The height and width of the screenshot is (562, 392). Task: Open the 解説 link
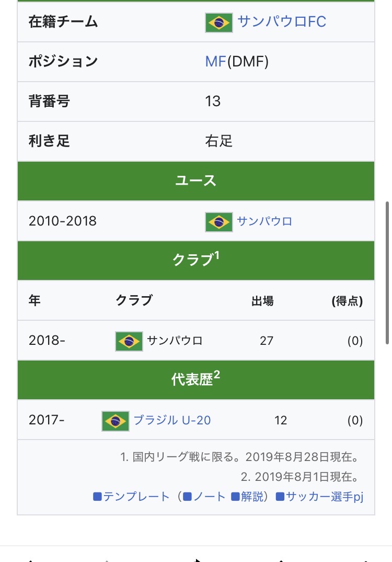pos(252,497)
